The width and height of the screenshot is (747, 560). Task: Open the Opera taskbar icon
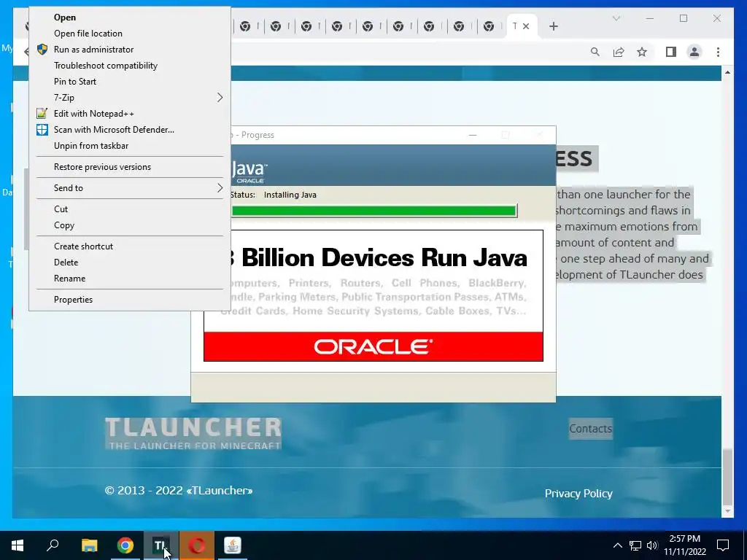point(197,545)
